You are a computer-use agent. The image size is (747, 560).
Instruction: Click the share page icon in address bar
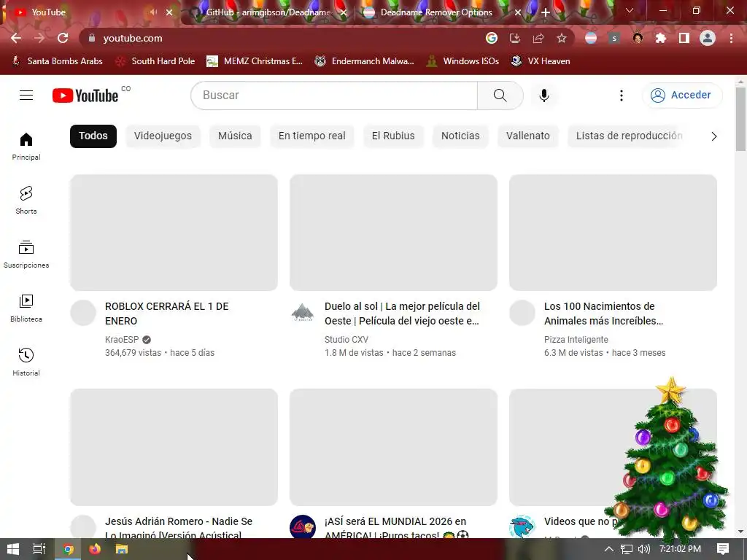(x=538, y=38)
